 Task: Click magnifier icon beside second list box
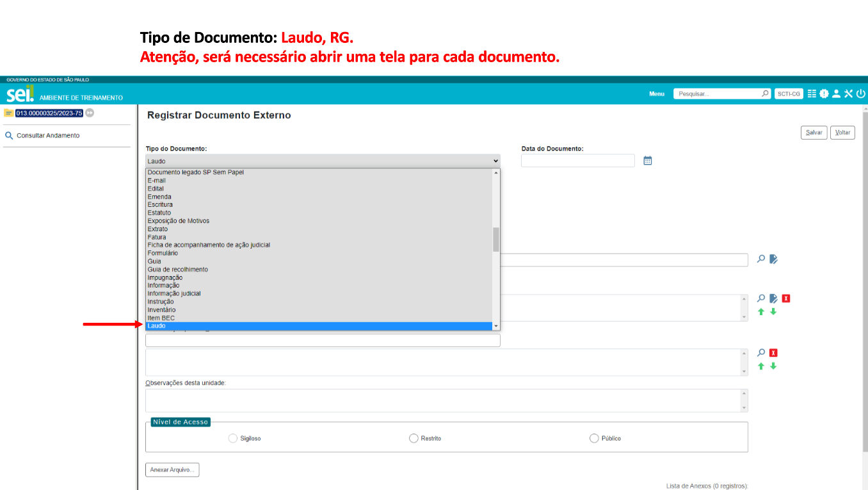(x=761, y=352)
